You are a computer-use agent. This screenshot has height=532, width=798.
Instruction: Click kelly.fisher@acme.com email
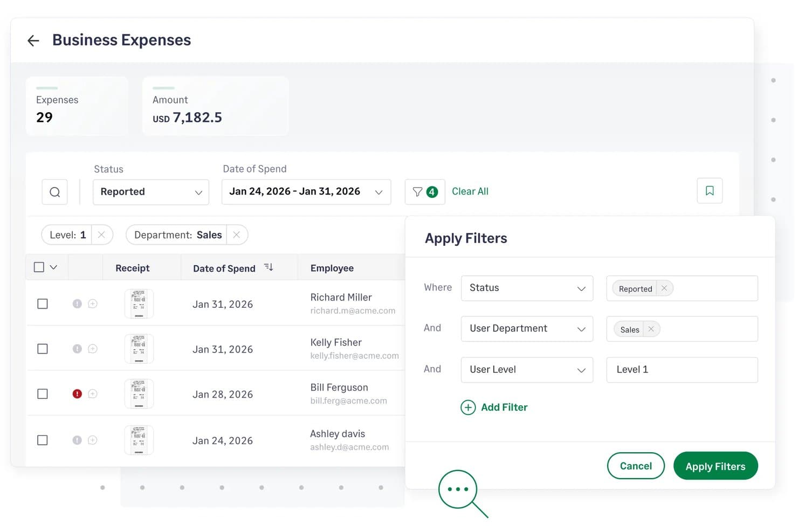[x=354, y=356]
